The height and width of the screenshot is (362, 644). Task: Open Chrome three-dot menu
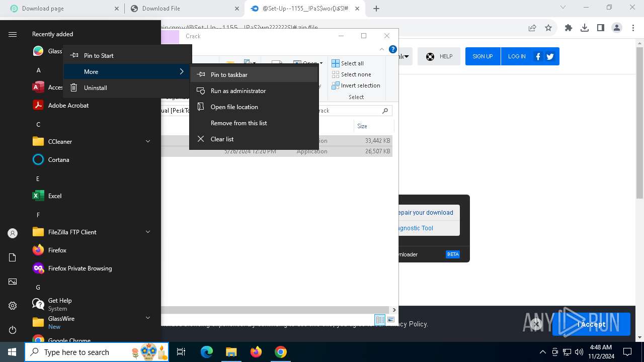pyautogui.click(x=633, y=28)
